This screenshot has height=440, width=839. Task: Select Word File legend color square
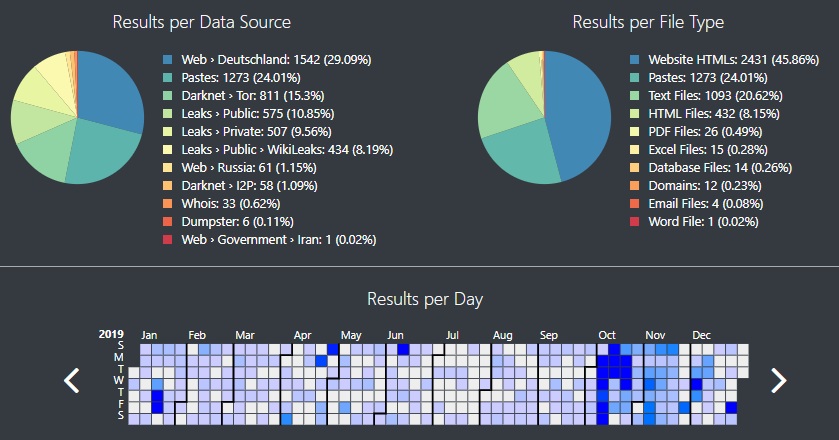(635, 222)
